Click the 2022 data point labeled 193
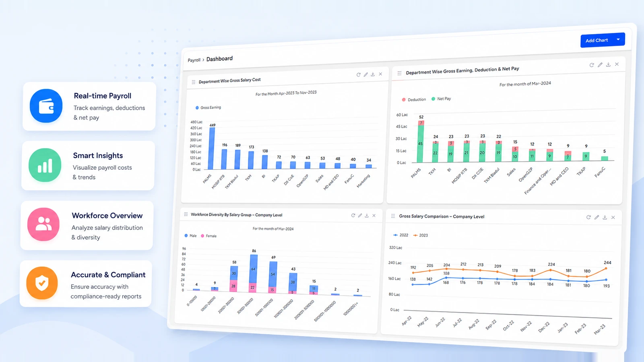The height and width of the screenshot is (362, 644). click(x=606, y=280)
